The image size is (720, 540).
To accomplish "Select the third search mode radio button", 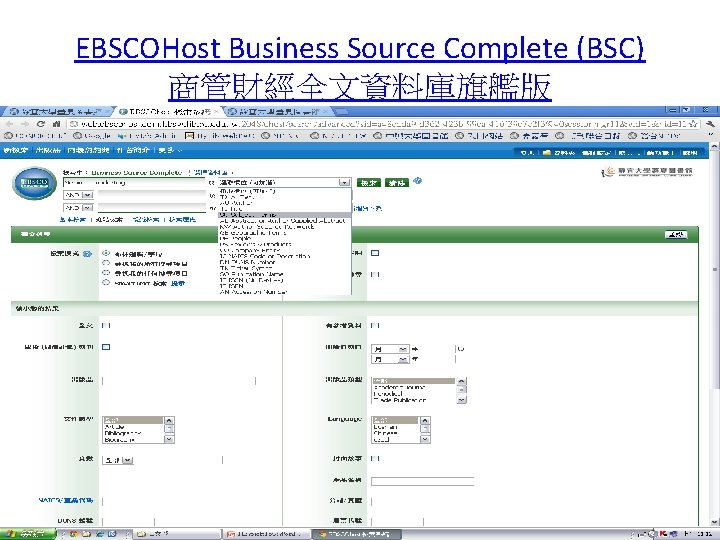I will pyautogui.click(x=107, y=273).
